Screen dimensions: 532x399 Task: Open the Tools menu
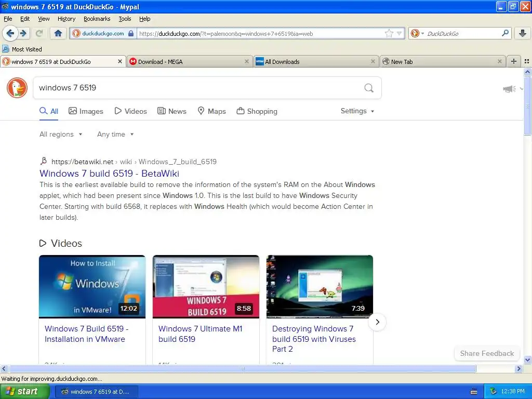pos(125,19)
